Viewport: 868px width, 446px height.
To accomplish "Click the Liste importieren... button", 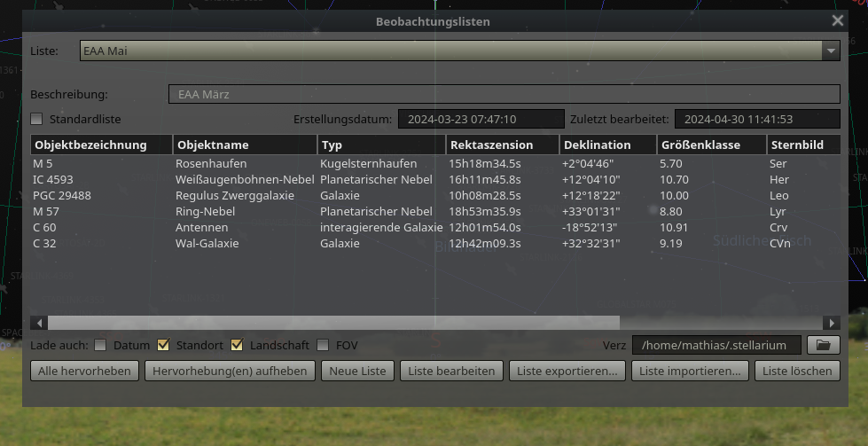I will click(x=690, y=371).
